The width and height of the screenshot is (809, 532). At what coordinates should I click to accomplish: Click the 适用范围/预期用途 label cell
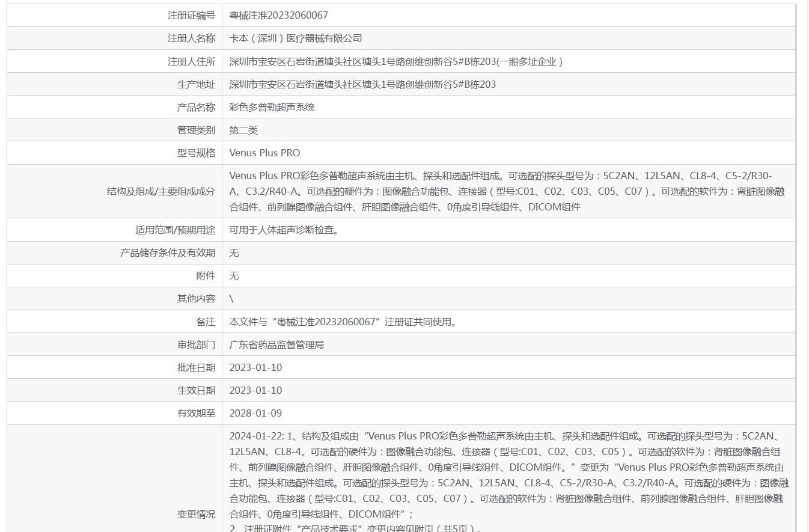tap(114, 230)
